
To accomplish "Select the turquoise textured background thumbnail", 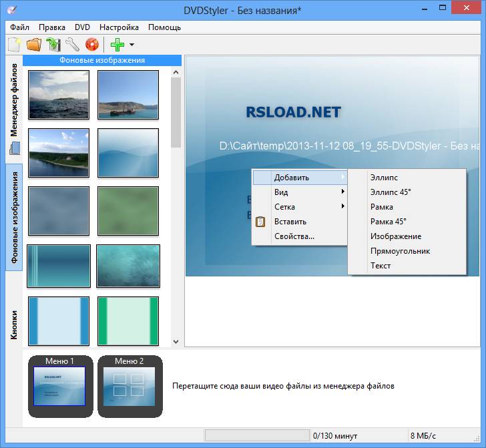I will 128,266.
